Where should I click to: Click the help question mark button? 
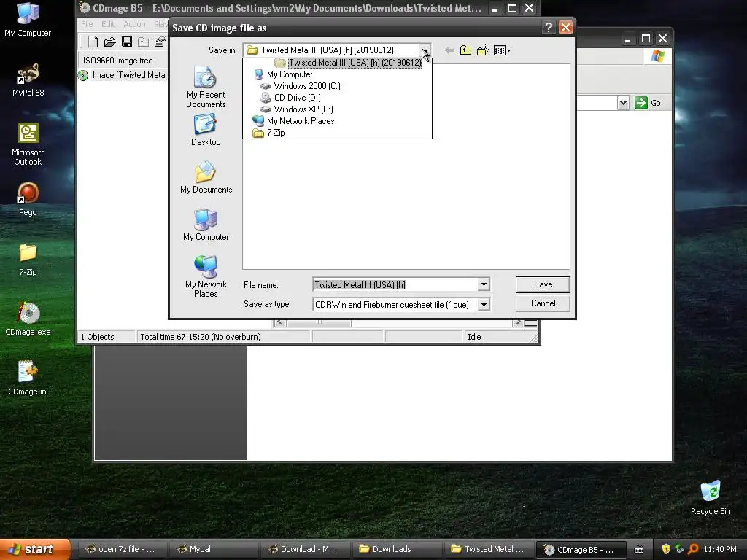click(549, 28)
